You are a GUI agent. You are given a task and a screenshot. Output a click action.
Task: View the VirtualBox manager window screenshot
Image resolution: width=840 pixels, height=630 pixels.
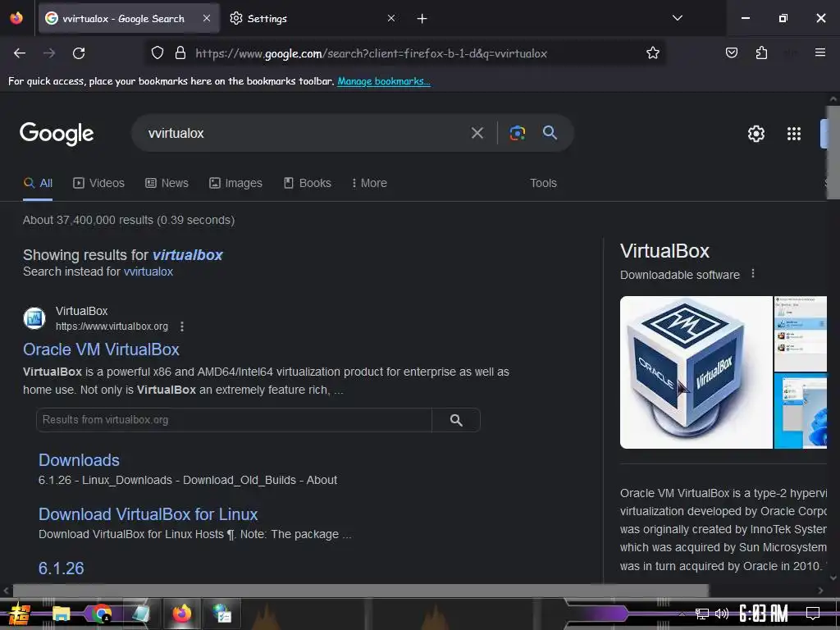801,334
